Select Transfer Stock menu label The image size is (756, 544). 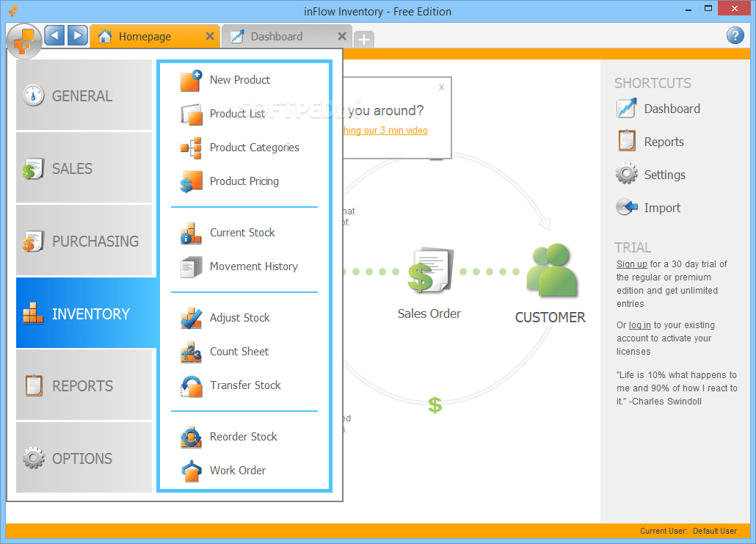tap(245, 385)
